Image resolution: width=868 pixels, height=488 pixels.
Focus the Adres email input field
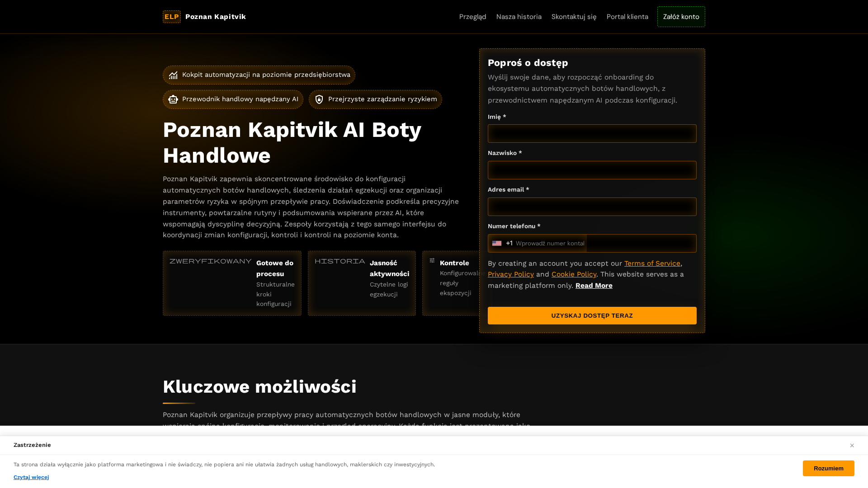pos(592,207)
